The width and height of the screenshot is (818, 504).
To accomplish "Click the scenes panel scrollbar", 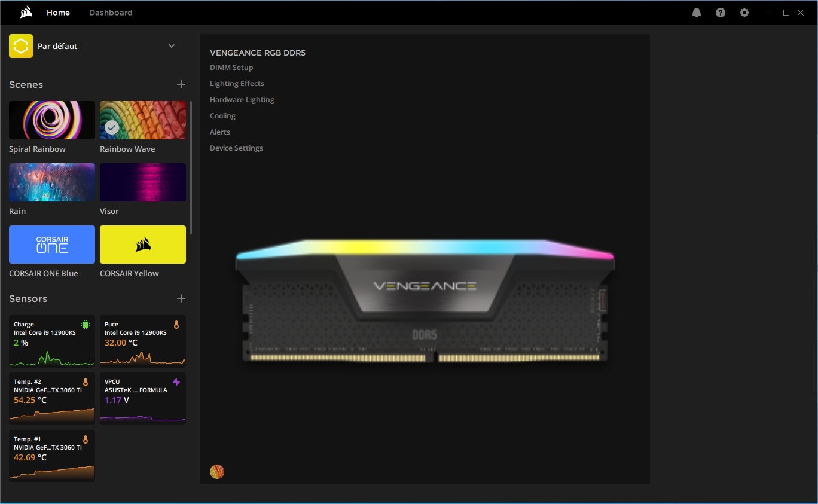I will 191,167.
